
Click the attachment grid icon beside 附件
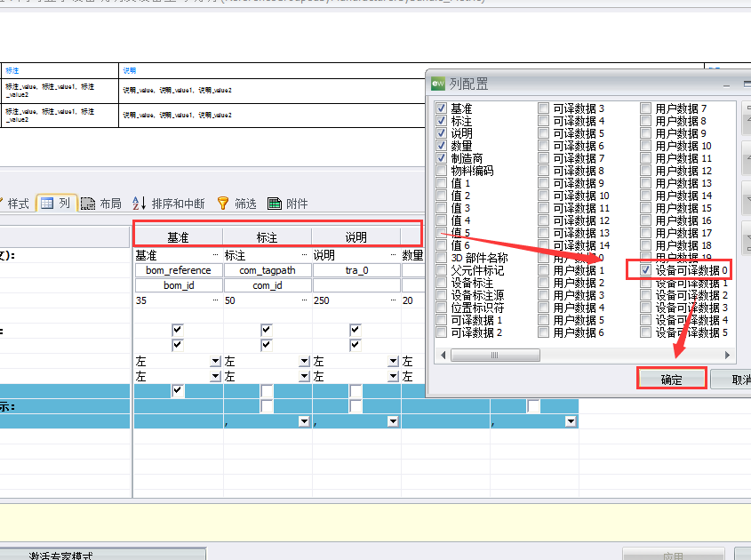275,204
